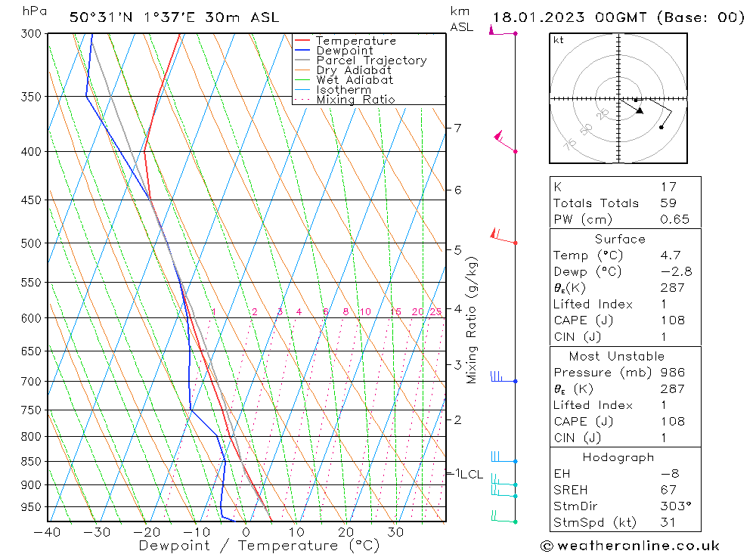756x554 pixels.
Task: Click the Most Unstable Pressure value 986
Action: click(x=673, y=372)
